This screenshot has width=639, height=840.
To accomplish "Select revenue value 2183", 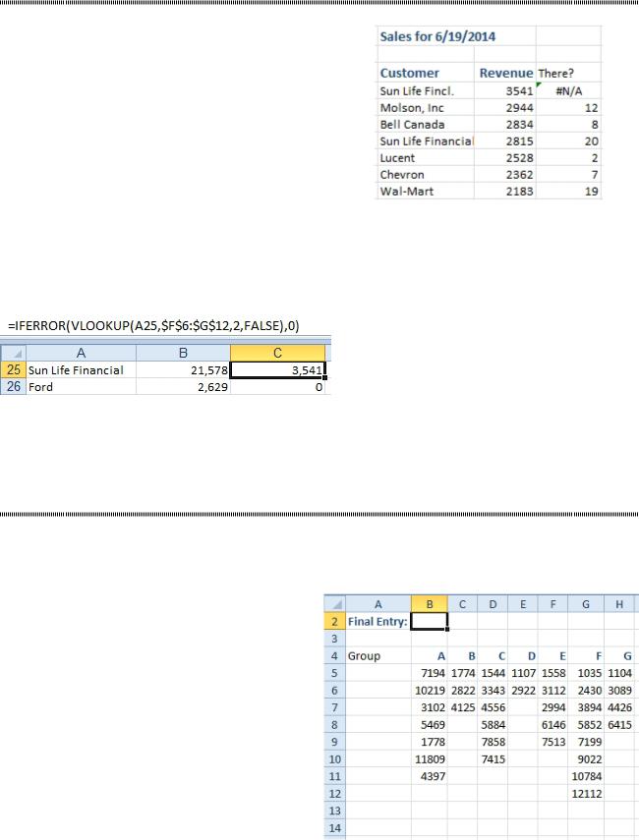I will pos(505,192).
